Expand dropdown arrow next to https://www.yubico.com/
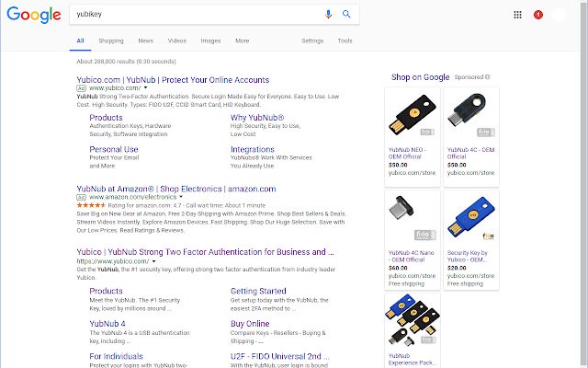 153,261
